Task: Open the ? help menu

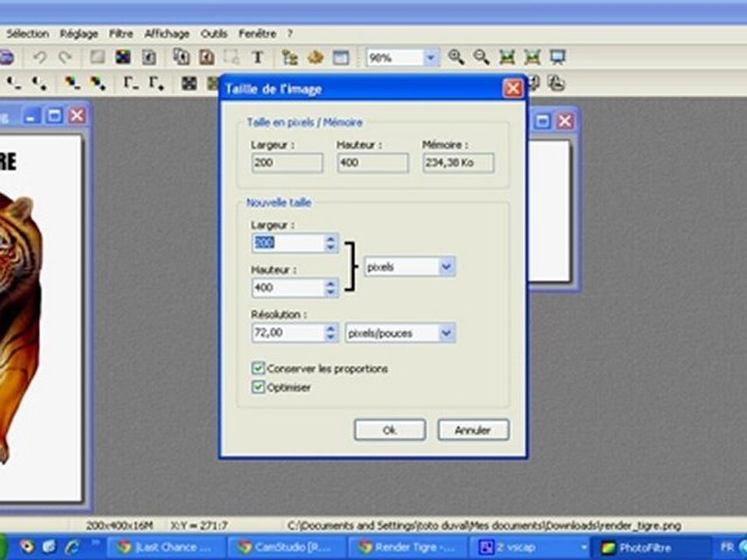Action: 289,33
